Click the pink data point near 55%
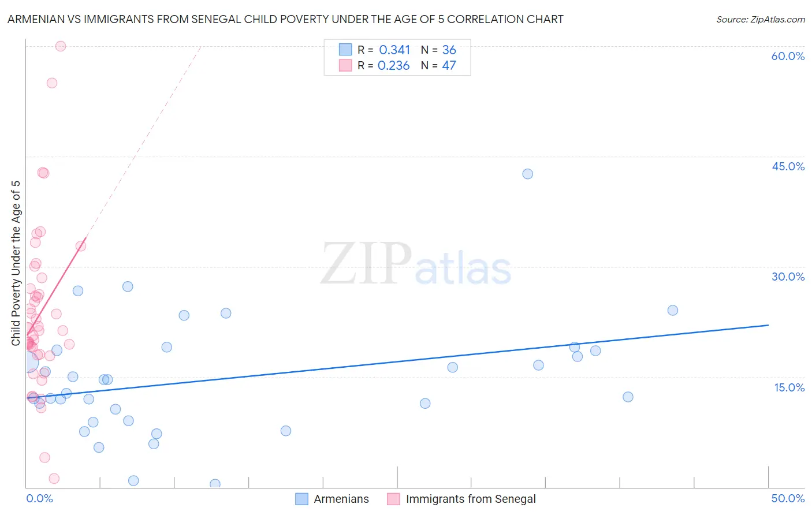The height and width of the screenshot is (515, 812). coord(52,83)
